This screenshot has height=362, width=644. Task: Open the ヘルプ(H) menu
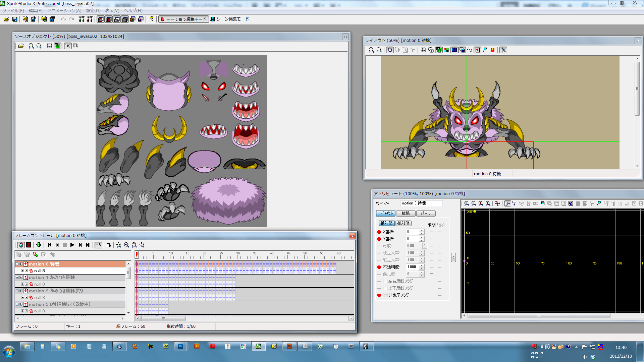click(133, 11)
